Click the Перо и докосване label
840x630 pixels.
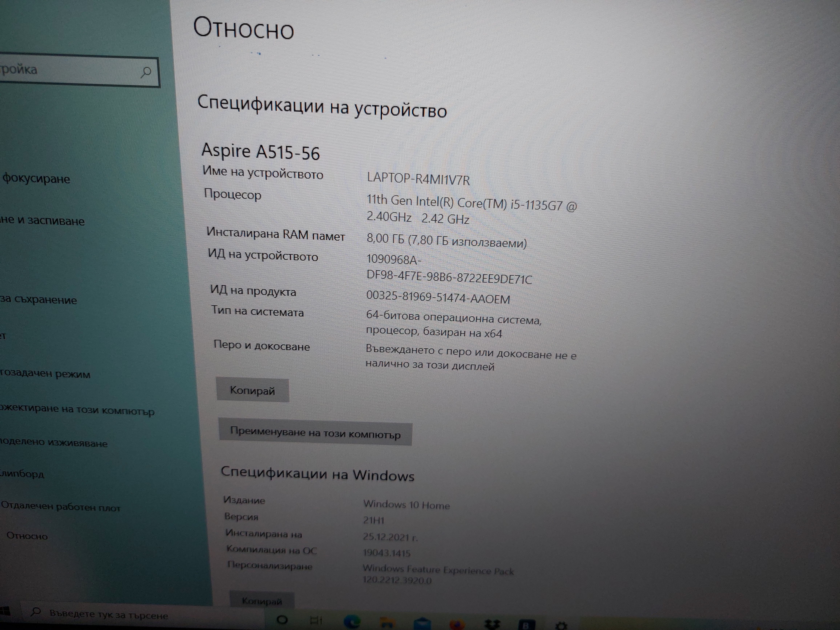tap(262, 346)
